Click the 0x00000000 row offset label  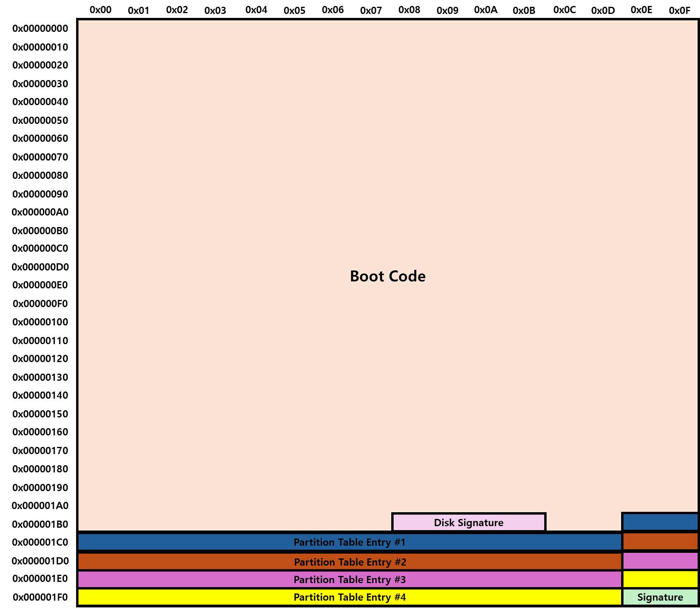coord(40,29)
